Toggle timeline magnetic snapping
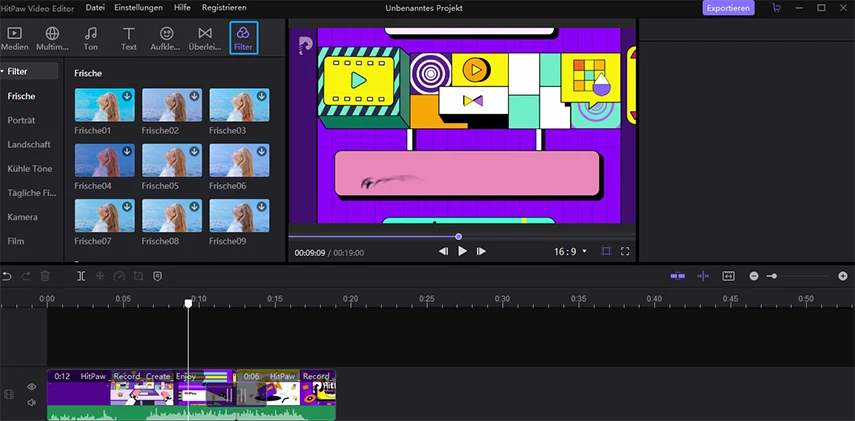The width and height of the screenshot is (855, 421). [678, 276]
